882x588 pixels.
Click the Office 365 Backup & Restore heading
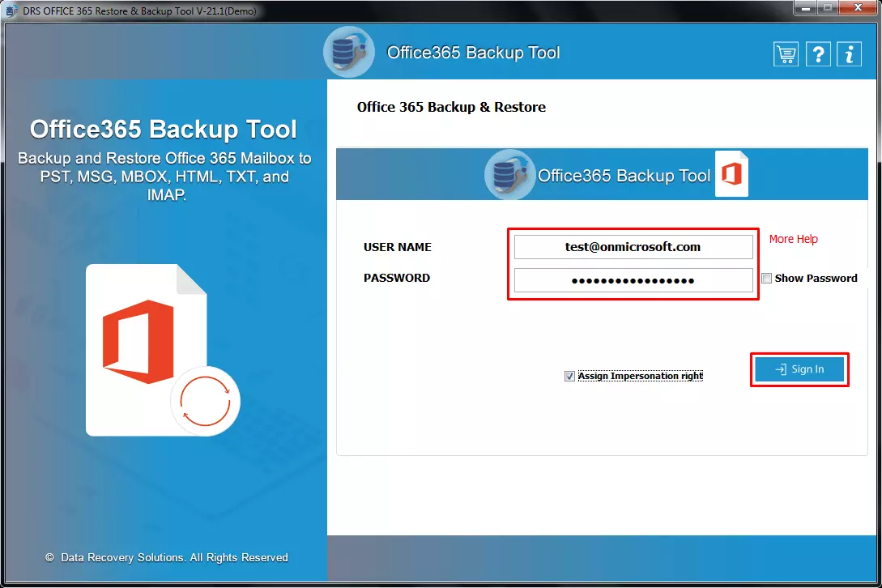451,106
